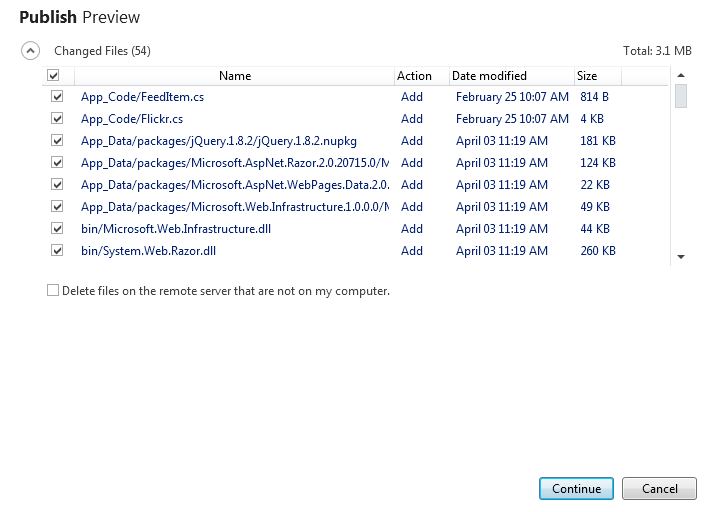
Task: Open bin/Microsoft.Web.Infrastructure.dll link
Action: 176,229
